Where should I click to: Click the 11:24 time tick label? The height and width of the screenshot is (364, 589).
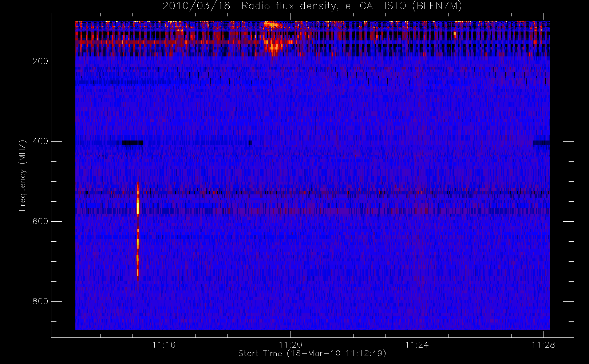pyautogui.click(x=417, y=345)
